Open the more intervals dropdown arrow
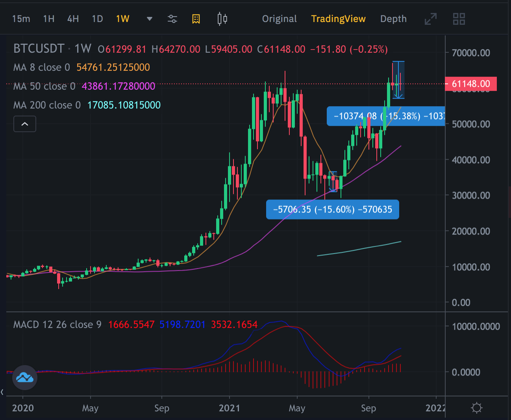The image size is (511, 420). [x=150, y=19]
